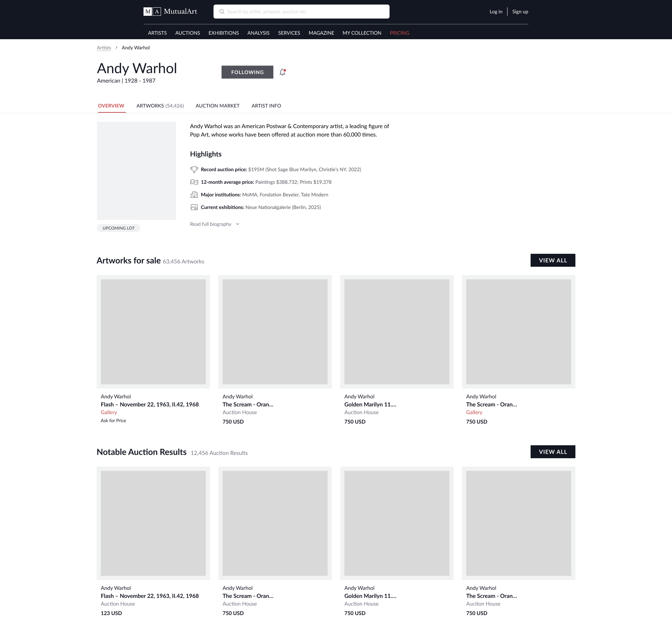Viewport: 672px width, 628px height.
Task: Click the 'Flash – November 22, 1963' title in Notable Auction Results
Action: tap(150, 596)
